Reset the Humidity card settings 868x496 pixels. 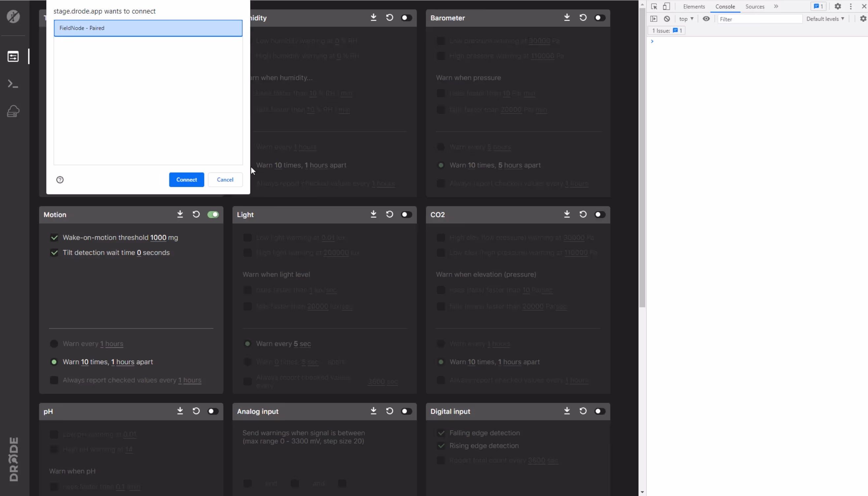pos(390,18)
